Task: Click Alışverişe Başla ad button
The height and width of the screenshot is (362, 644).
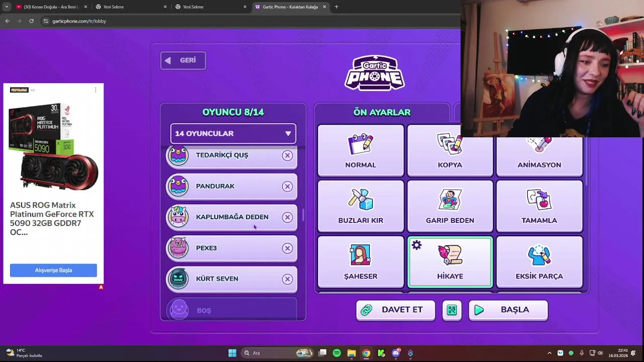Action: click(53, 270)
